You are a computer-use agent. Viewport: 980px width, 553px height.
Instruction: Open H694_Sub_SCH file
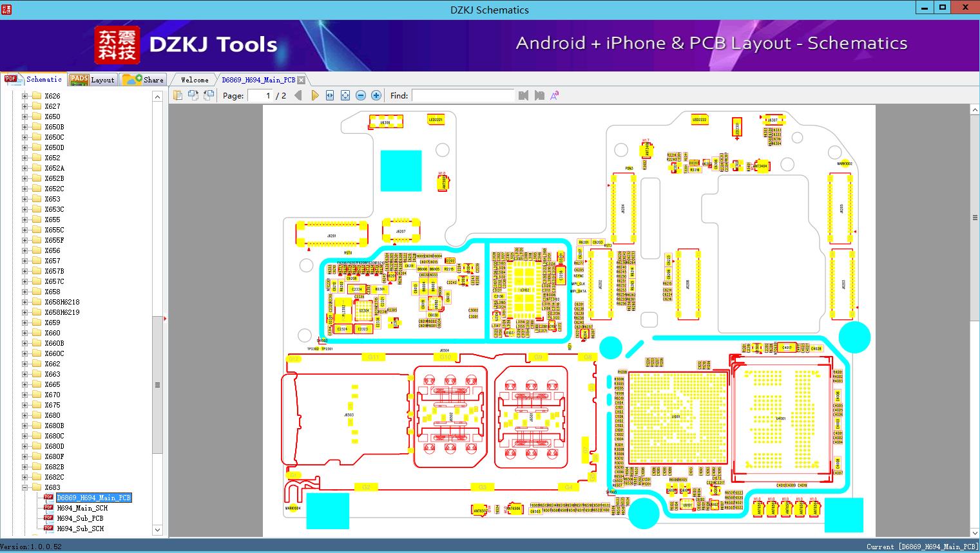click(80, 529)
